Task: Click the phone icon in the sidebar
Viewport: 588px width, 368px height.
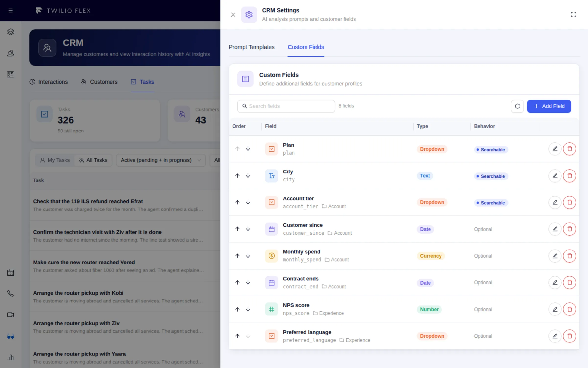Action: click(x=11, y=293)
